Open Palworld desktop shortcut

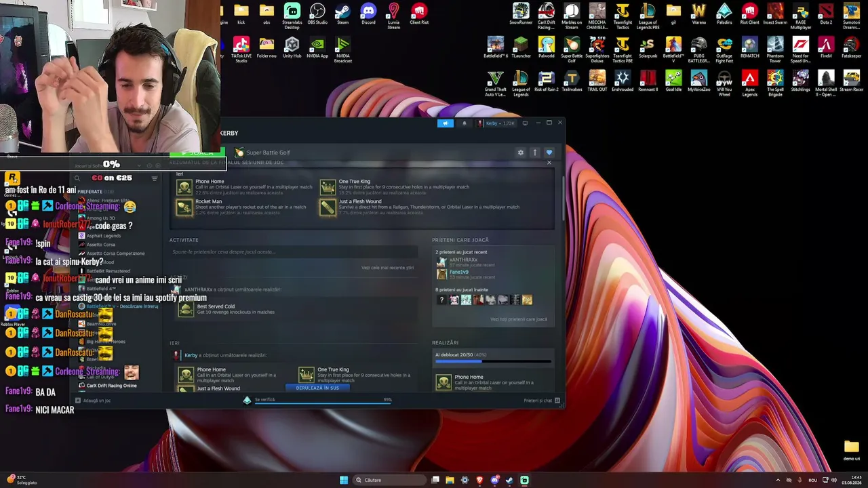(x=547, y=48)
